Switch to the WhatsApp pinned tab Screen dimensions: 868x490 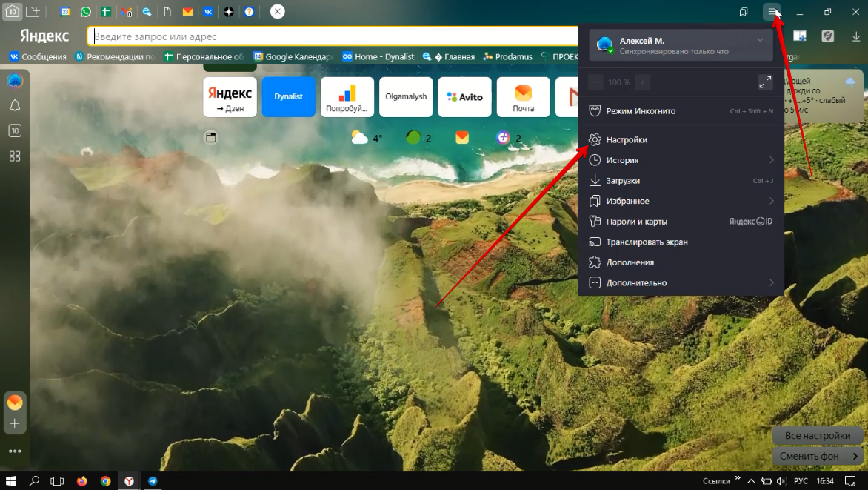point(86,12)
